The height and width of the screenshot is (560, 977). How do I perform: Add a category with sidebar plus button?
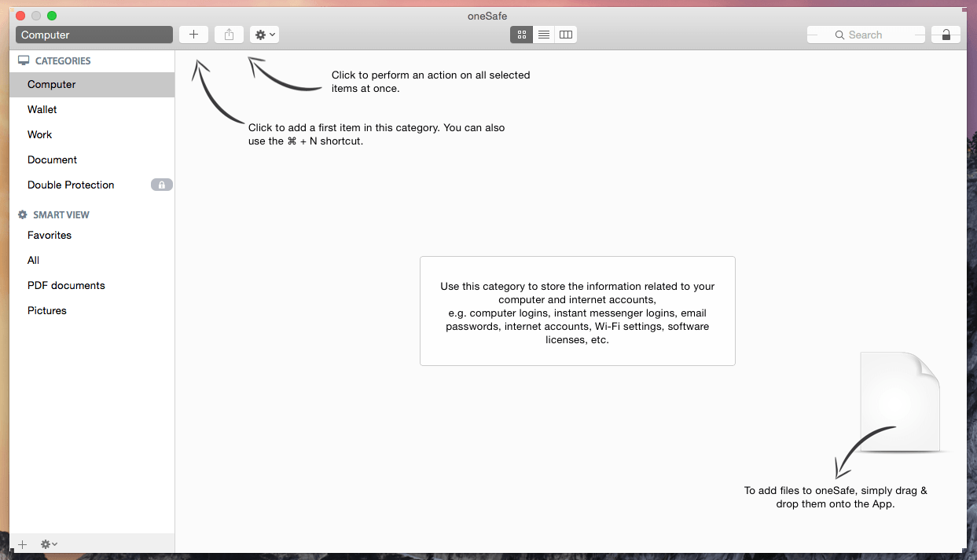[23, 544]
